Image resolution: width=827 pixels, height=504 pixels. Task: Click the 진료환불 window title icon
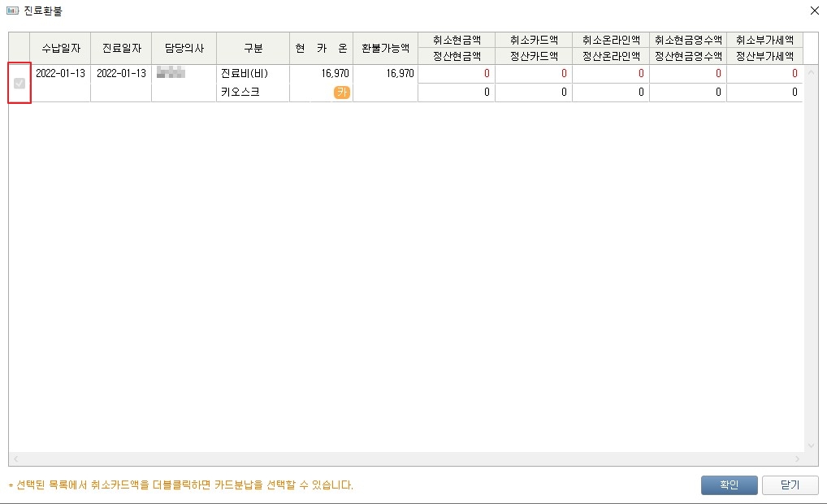point(12,11)
